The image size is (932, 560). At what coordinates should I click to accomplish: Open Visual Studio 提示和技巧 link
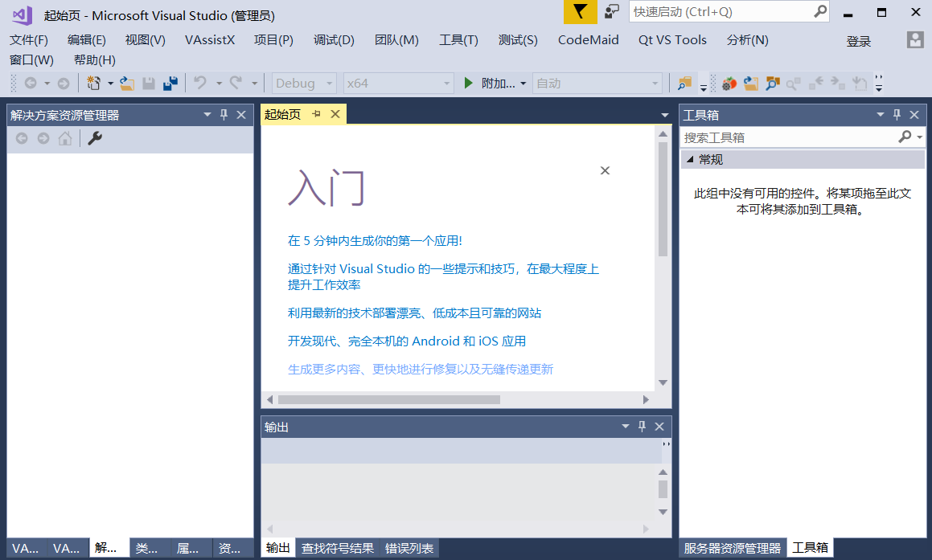(443, 276)
